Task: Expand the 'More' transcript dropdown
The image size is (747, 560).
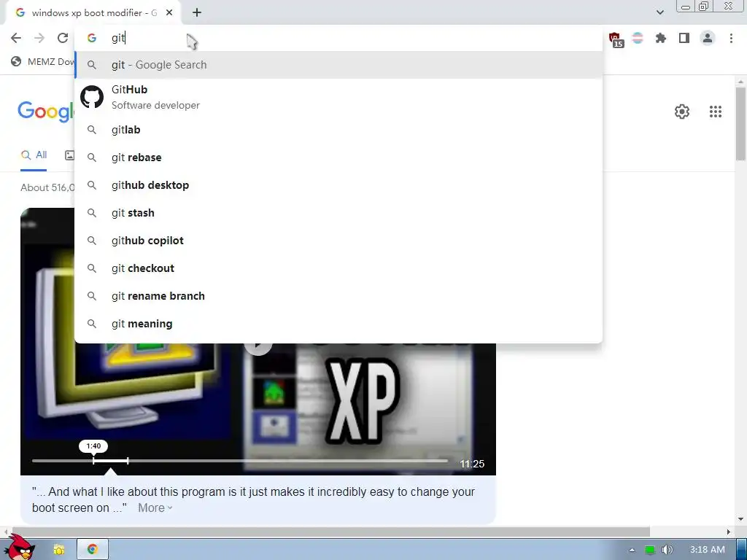Action: 155,508
